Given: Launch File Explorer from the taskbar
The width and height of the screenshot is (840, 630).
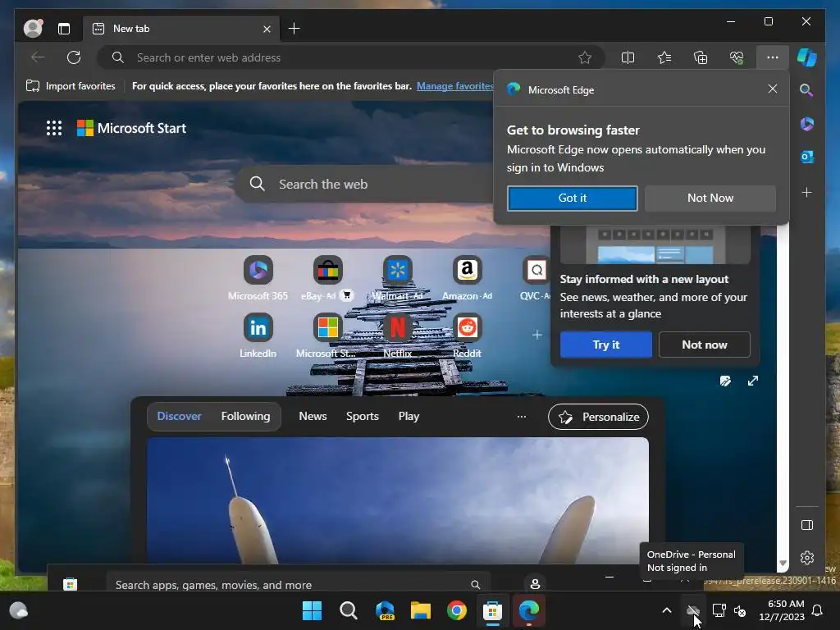Looking at the screenshot, I should click(421, 610).
